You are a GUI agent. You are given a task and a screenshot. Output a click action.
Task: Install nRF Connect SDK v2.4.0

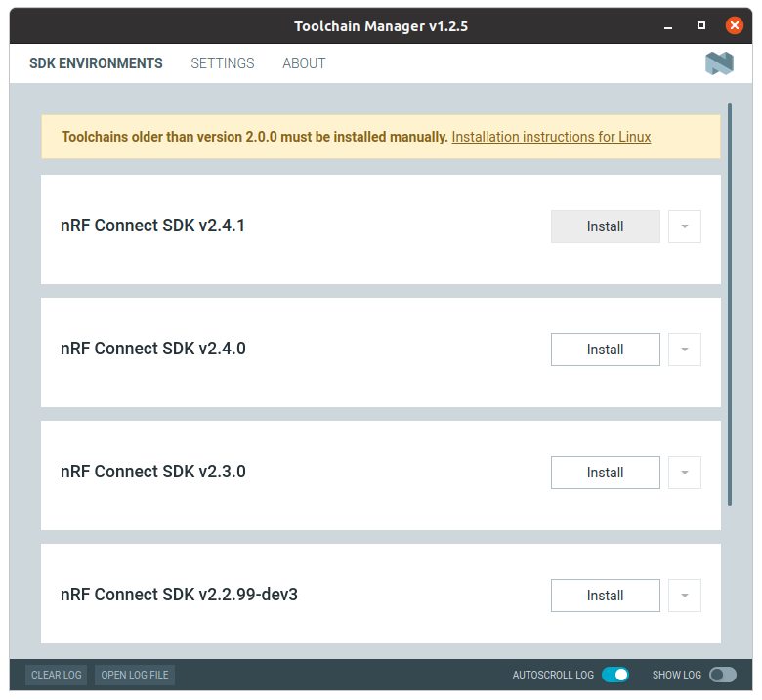(x=606, y=350)
